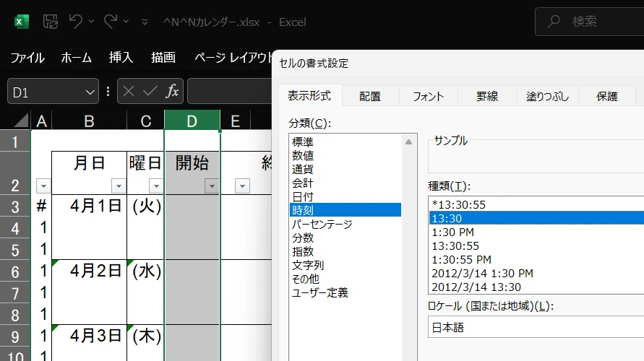This screenshot has width=644, height=361.
Task: Select row 3 header
Action: click(x=15, y=206)
